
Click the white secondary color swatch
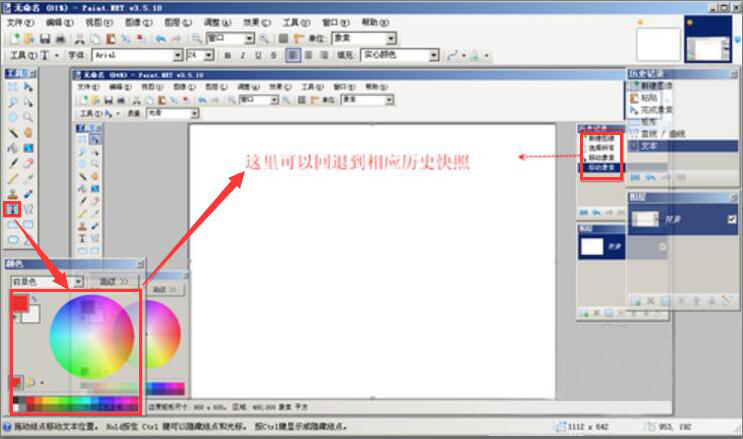tap(32, 315)
